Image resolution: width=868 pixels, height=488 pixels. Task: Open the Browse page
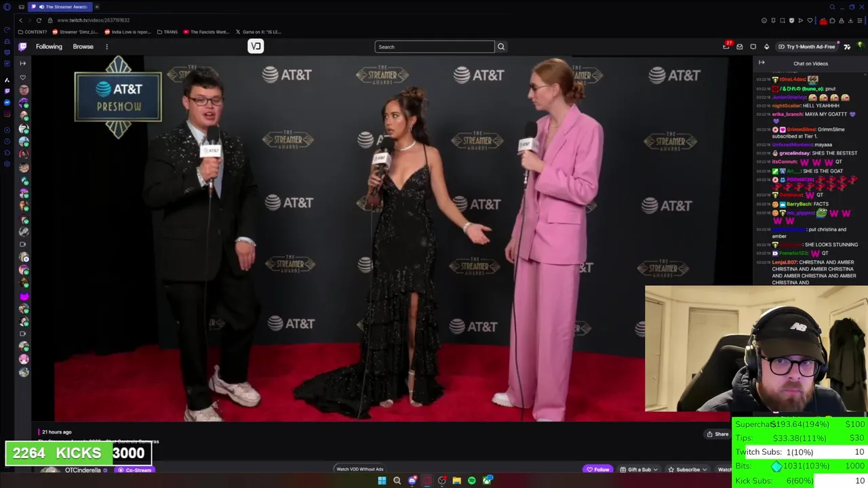click(83, 47)
